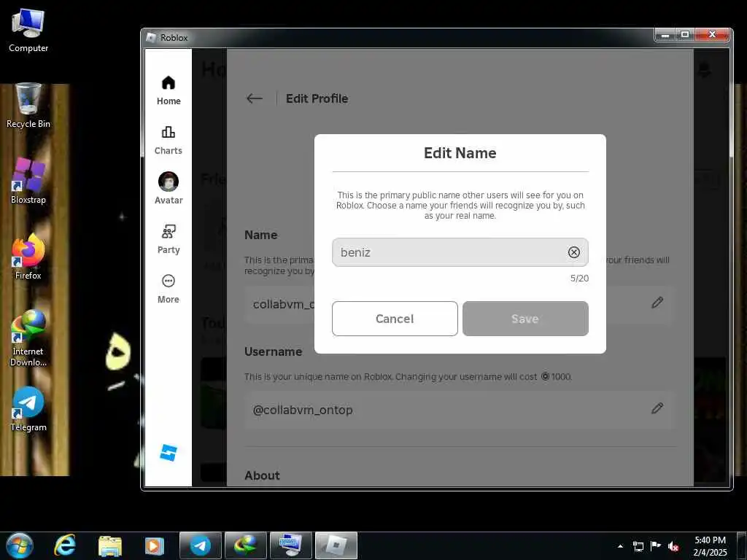Open Internet Download Manager desktop shortcut
Image resolution: width=747 pixels, height=560 pixels.
click(28, 338)
